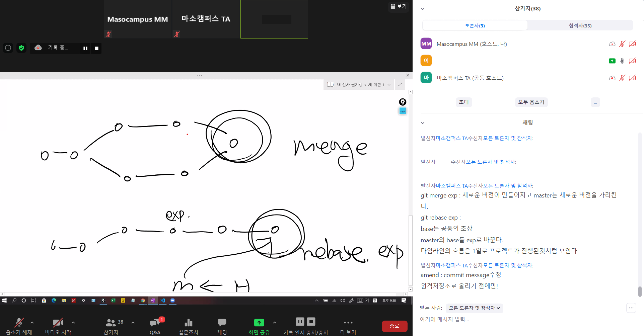Click the Mute All (모두 음소거) button
Image resolution: width=644 pixels, height=336 pixels.
531,102
